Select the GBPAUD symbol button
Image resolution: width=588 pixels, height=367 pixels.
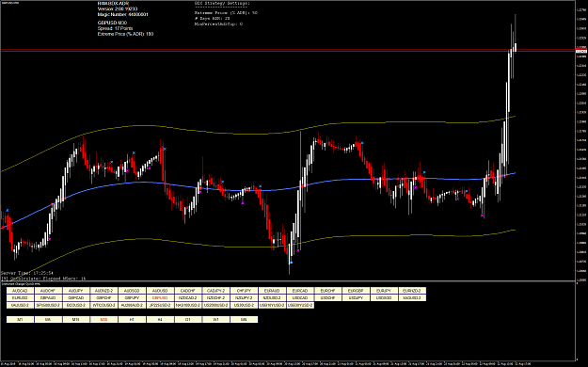pos(48,298)
